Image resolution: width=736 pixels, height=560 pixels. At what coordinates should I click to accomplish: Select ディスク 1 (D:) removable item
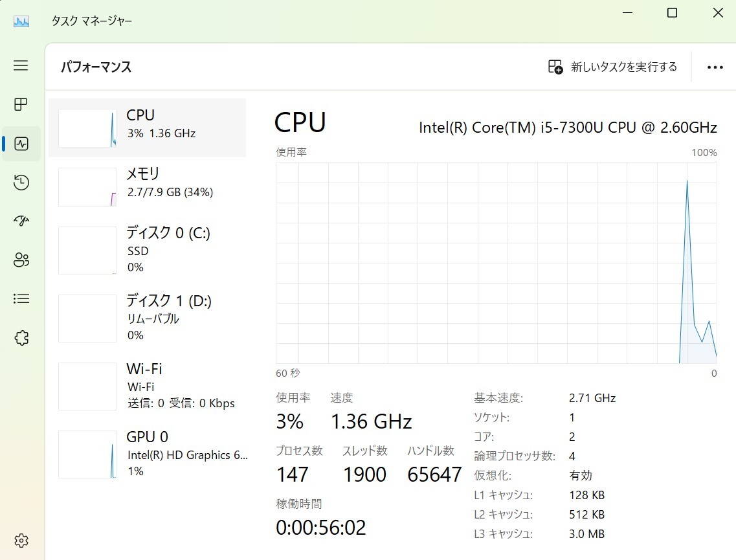point(148,317)
